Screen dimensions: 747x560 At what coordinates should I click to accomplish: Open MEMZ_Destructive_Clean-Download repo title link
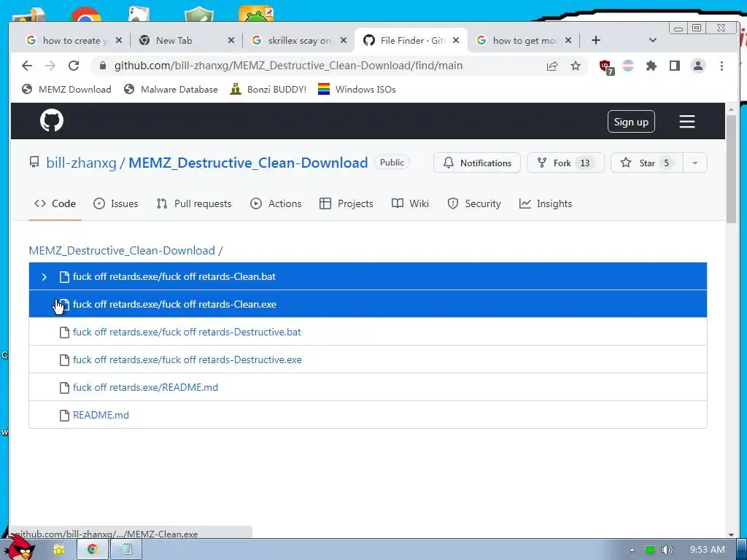pos(248,163)
